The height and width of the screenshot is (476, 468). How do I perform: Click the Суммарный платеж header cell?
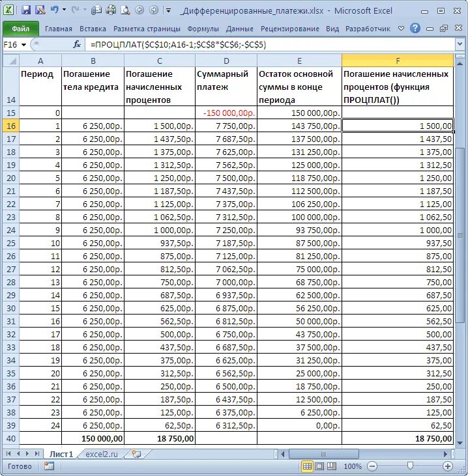(x=226, y=87)
